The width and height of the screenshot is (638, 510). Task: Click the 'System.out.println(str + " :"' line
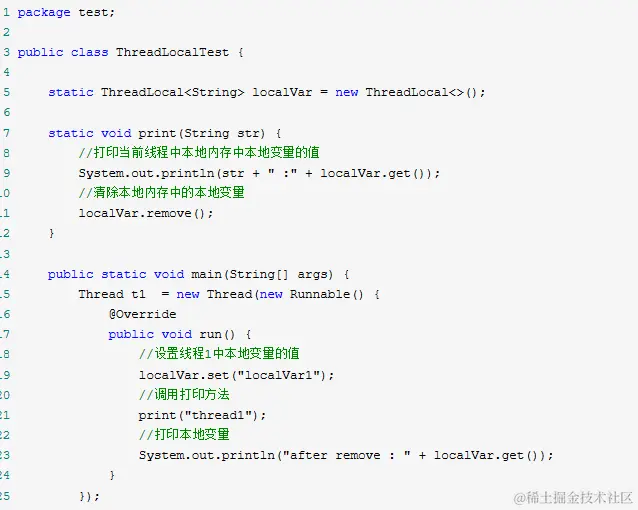point(259,173)
